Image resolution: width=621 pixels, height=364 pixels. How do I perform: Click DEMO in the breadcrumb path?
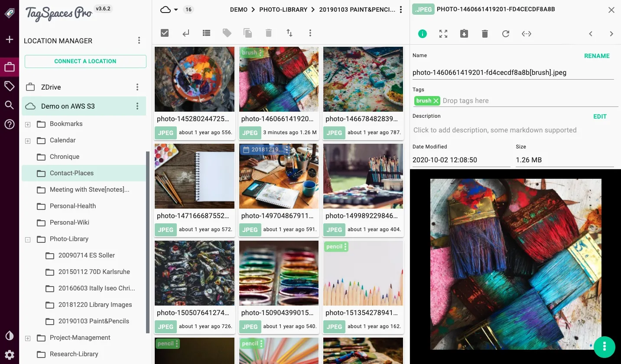(239, 10)
